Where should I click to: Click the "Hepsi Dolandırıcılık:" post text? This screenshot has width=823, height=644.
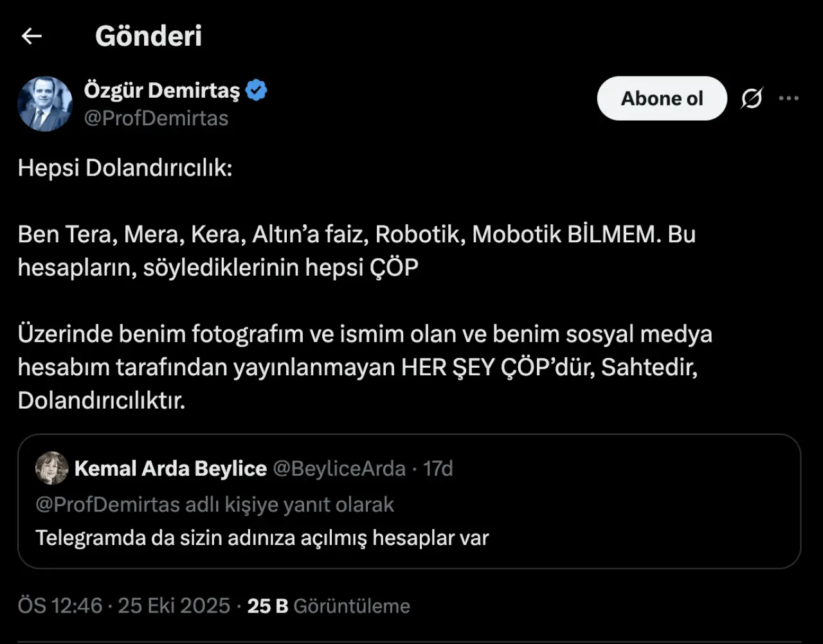[125, 168]
